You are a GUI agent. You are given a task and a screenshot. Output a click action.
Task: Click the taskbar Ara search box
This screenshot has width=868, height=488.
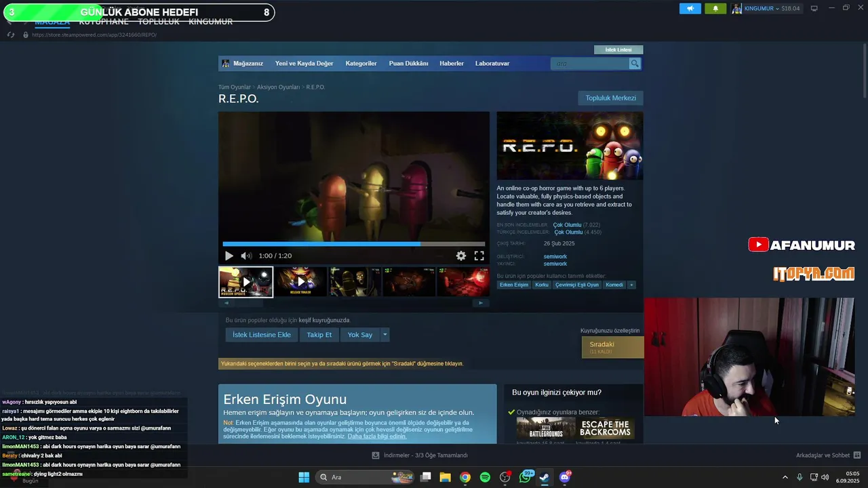click(x=363, y=477)
